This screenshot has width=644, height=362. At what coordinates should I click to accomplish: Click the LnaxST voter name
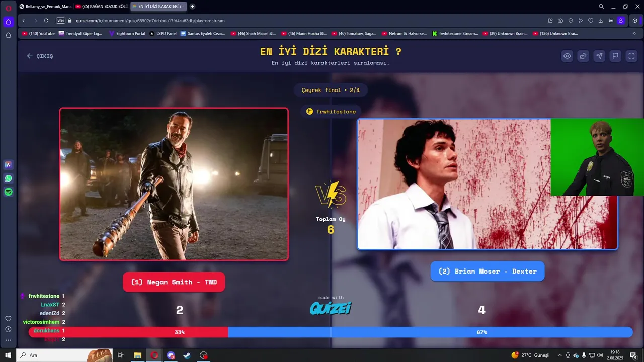(50, 305)
